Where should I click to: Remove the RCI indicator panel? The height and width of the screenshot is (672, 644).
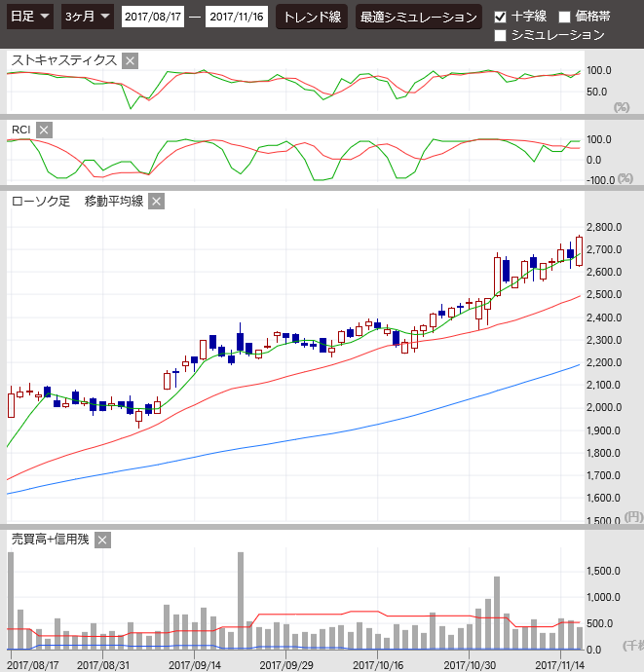(x=44, y=130)
